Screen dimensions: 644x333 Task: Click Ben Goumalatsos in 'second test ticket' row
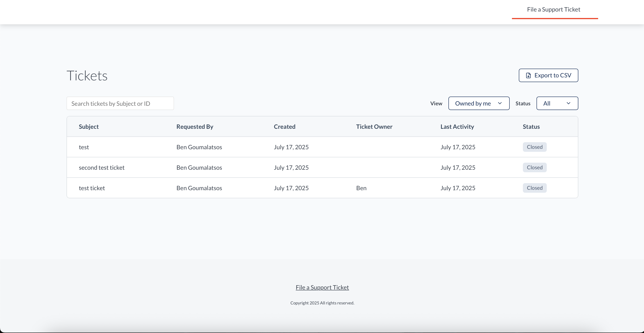tap(199, 168)
